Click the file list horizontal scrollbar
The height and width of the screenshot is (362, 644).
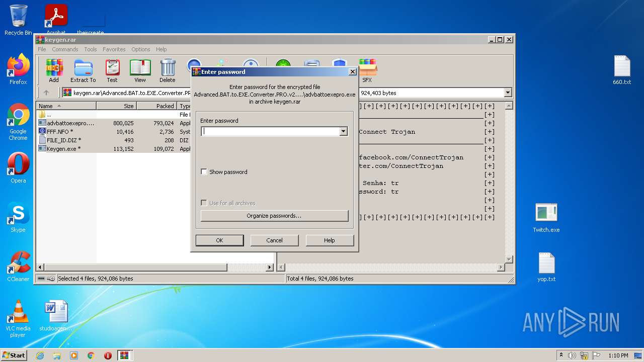coord(155,267)
